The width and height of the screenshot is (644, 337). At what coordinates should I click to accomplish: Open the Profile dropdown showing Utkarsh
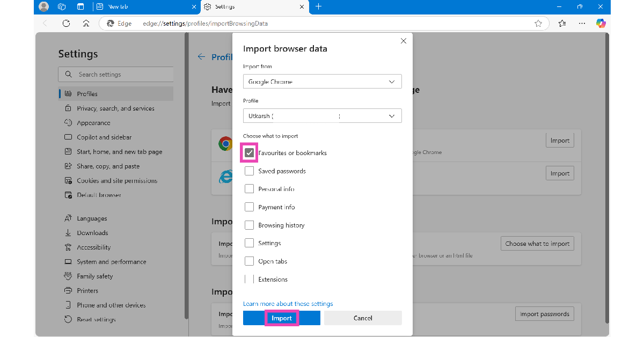click(322, 116)
